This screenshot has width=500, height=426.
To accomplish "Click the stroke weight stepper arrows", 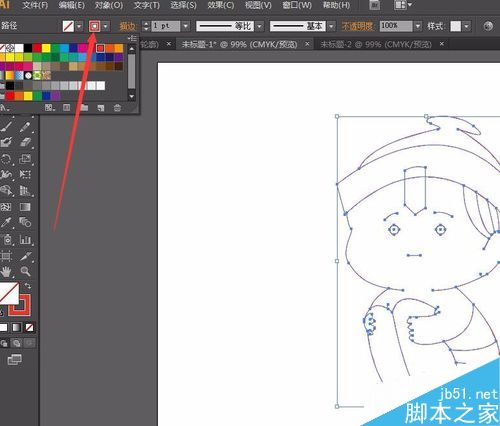I will point(146,26).
